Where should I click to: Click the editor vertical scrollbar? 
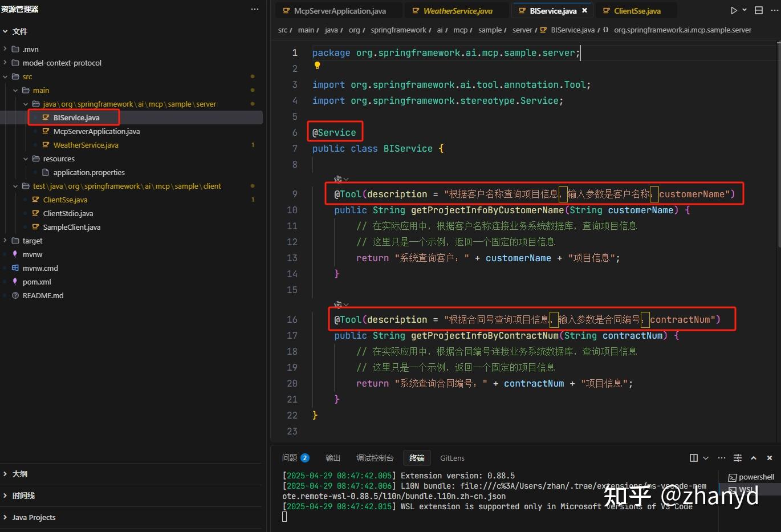click(778, 143)
